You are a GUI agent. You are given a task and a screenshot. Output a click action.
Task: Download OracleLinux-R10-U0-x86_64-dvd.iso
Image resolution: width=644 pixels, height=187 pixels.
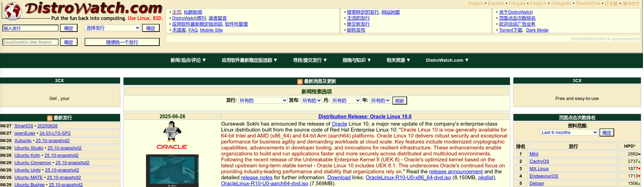point(408,178)
